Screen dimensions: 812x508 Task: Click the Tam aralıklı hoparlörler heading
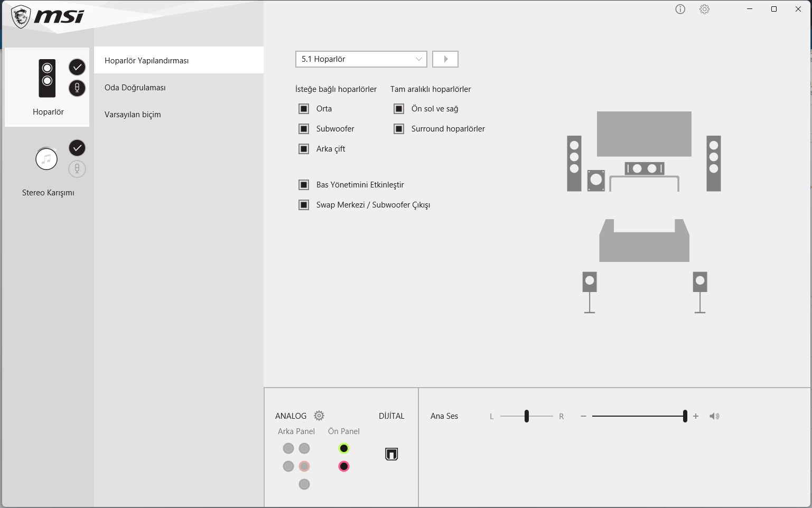coord(431,89)
